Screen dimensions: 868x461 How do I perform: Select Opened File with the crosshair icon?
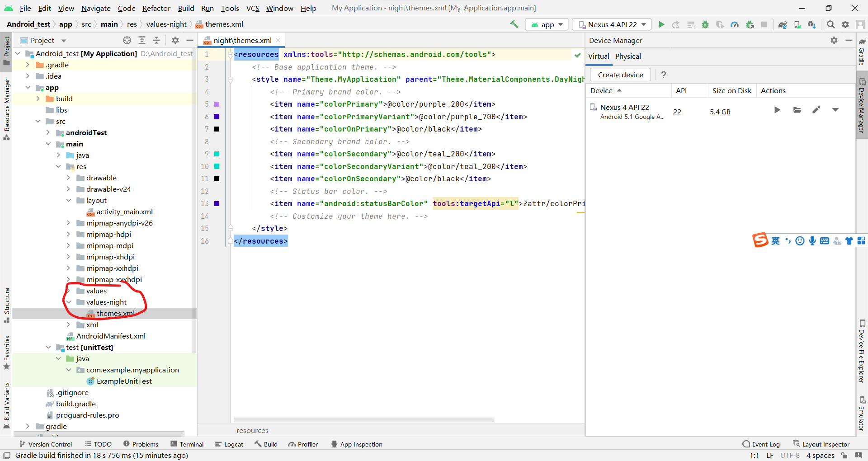pos(127,40)
